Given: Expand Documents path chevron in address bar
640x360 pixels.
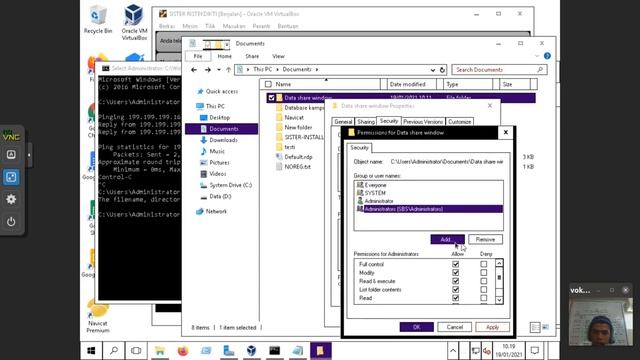Looking at the screenshot, I should (317, 70).
